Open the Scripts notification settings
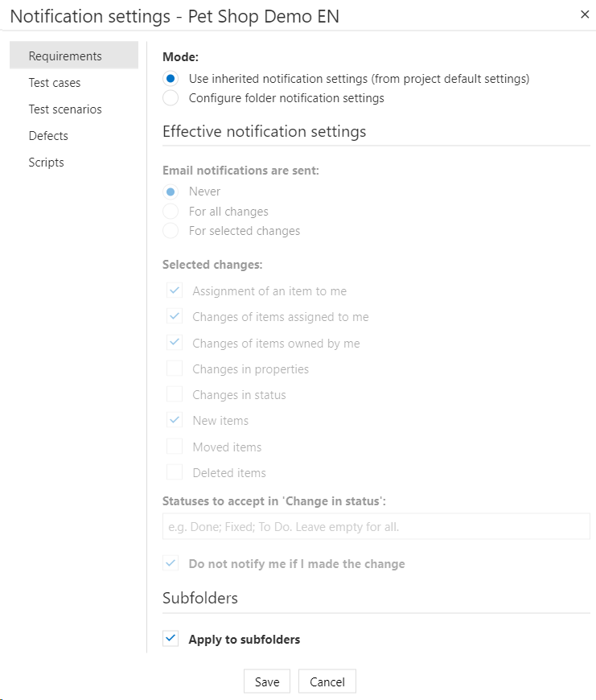This screenshot has width=596, height=700. click(46, 163)
